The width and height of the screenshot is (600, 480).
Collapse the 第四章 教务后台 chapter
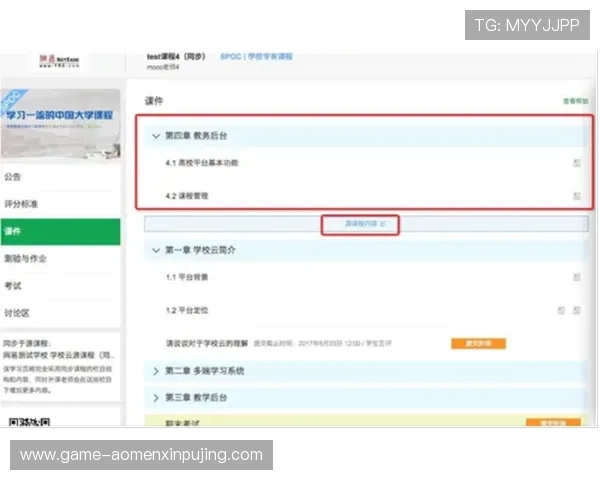pyautogui.click(x=156, y=136)
